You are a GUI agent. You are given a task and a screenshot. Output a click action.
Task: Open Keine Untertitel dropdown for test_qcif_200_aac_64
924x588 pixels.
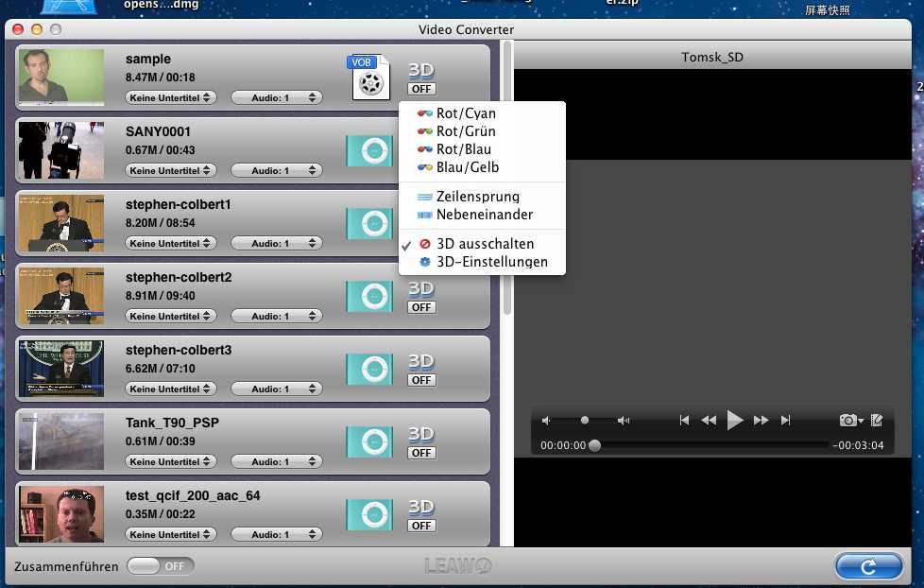click(x=170, y=534)
